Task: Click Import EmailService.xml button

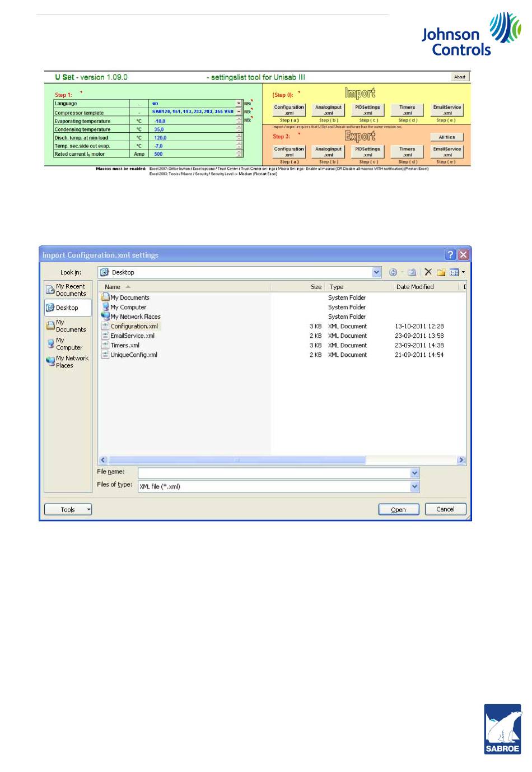Action: 447,110
